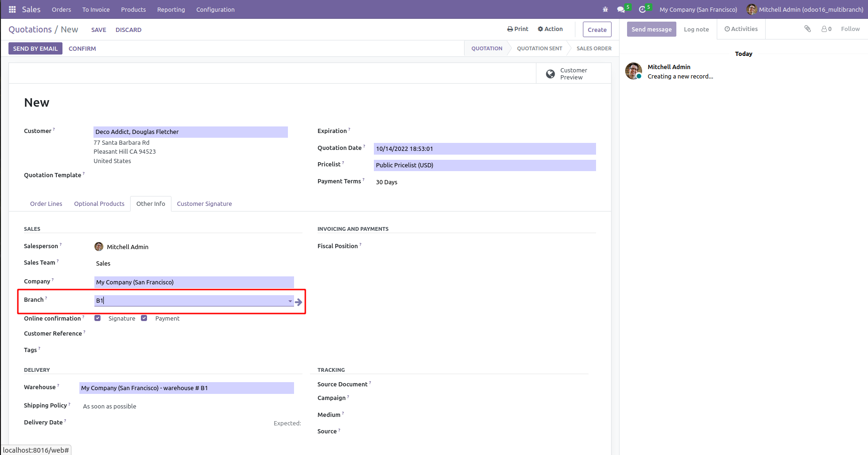This screenshot has height=455, width=868.
Task: Open the Pricelist dropdown field
Action: pyautogui.click(x=484, y=165)
